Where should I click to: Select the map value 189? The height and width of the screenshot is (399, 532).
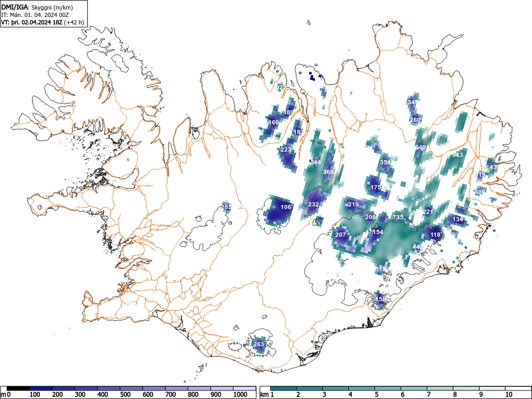click(x=289, y=112)
